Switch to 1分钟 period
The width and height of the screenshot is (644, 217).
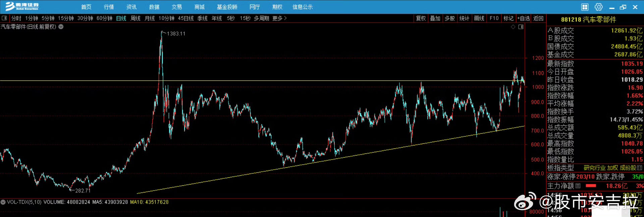coord(32,18)
